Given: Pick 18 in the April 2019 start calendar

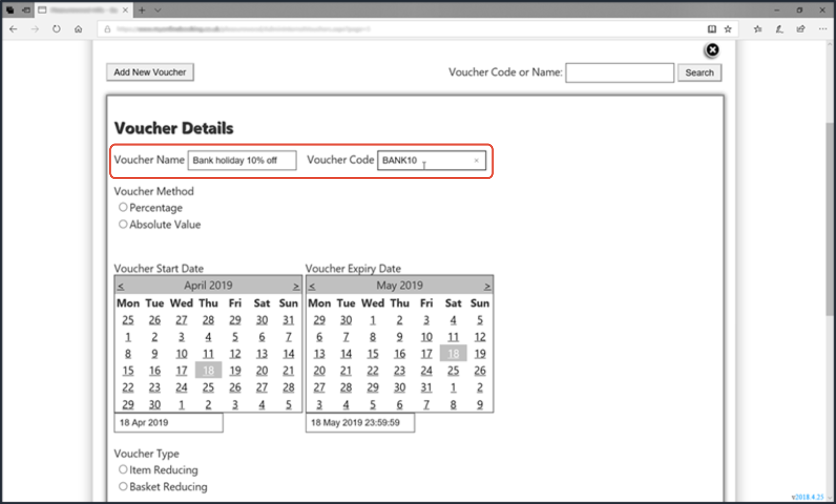Looking at the screenshot, I should click(x=208, y=370).
